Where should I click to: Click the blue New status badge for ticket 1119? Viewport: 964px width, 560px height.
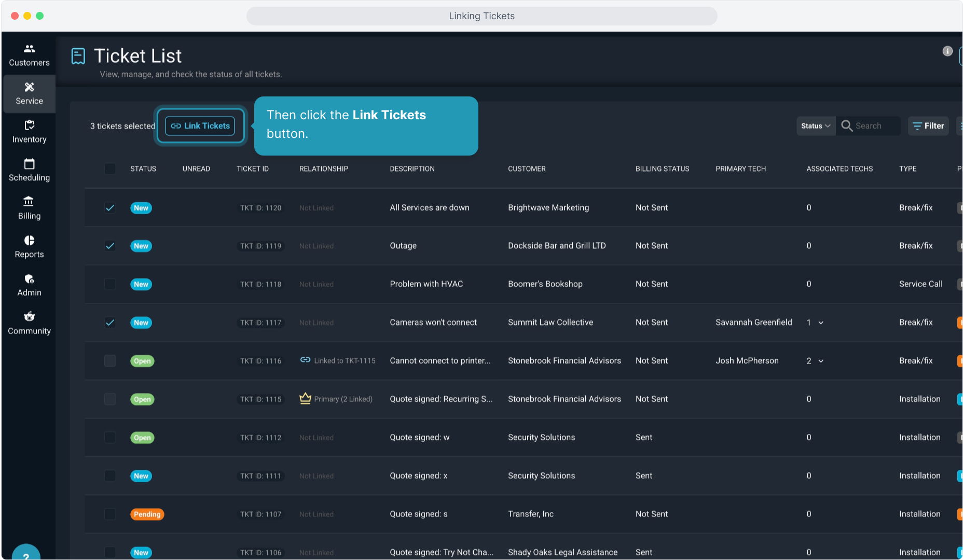[141, 246]
